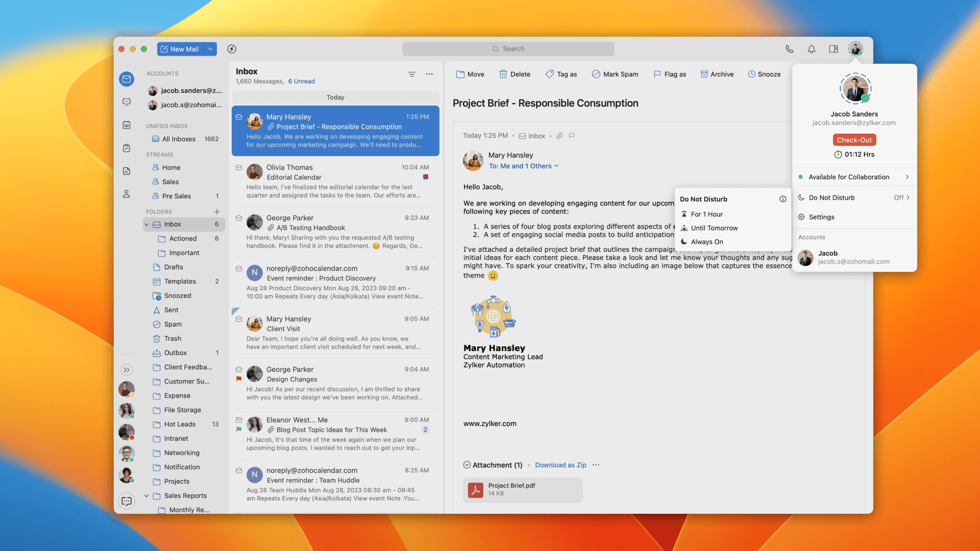The image size is (980, 551).
Task: Open the Inbox more options dots
Action: point(429,74)
